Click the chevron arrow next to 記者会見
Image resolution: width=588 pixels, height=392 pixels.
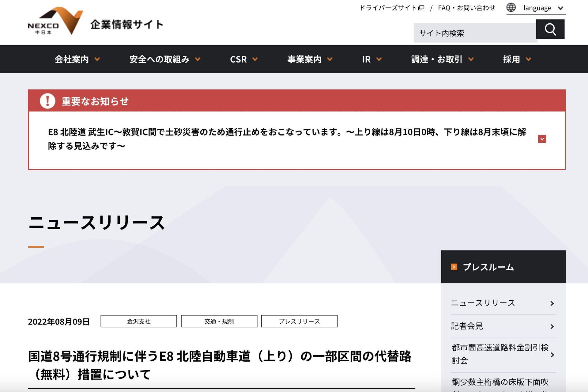point(552,326)
